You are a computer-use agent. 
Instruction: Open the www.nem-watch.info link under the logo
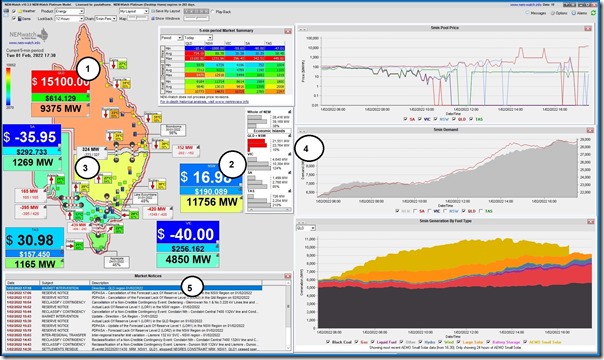(25, 43)
